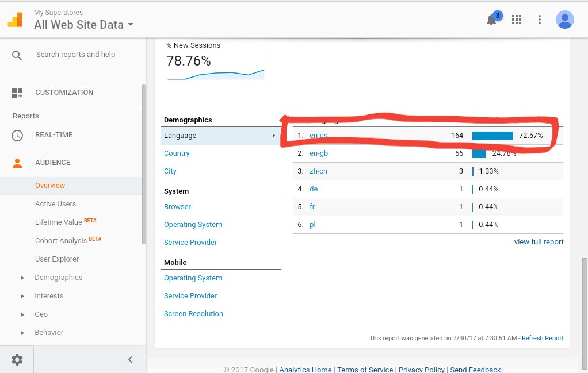Open the Active Users report
This screenshot has width=588, height=373.
pyautogui.click(x=55, y=203)
